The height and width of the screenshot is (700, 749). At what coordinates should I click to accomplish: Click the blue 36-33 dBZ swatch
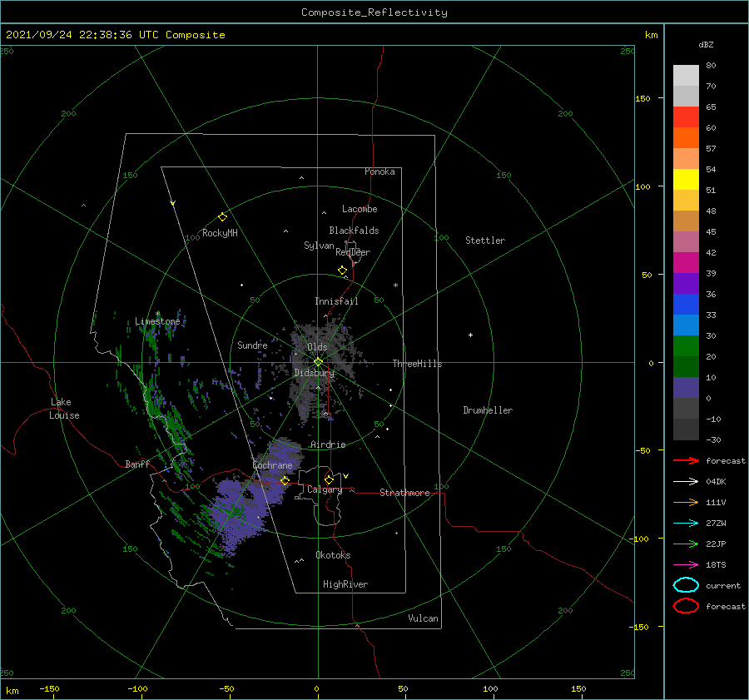(x=686, y=304)
